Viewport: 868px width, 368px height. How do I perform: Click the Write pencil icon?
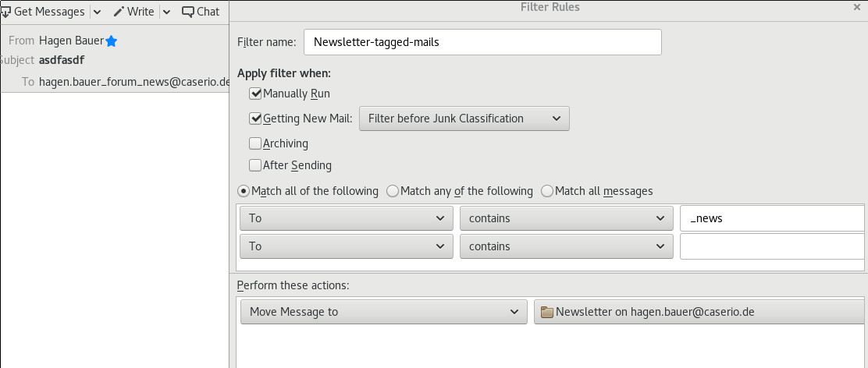(x=119, y=12)
